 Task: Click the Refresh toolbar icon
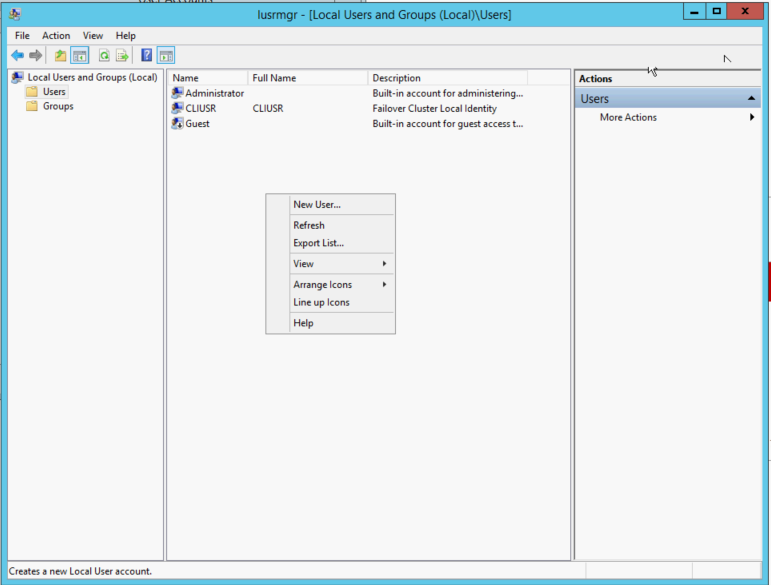click(x=104, y=56)
